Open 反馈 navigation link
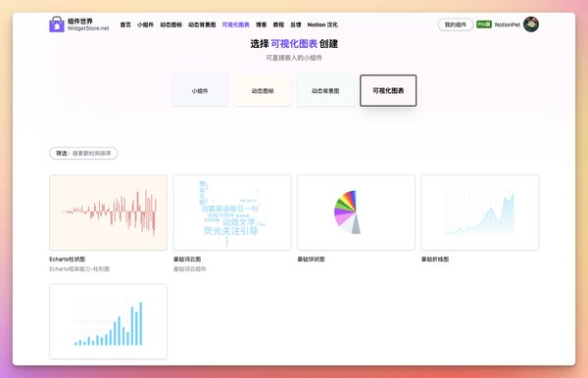Screen dimensions: 588x378 (296, 24)
